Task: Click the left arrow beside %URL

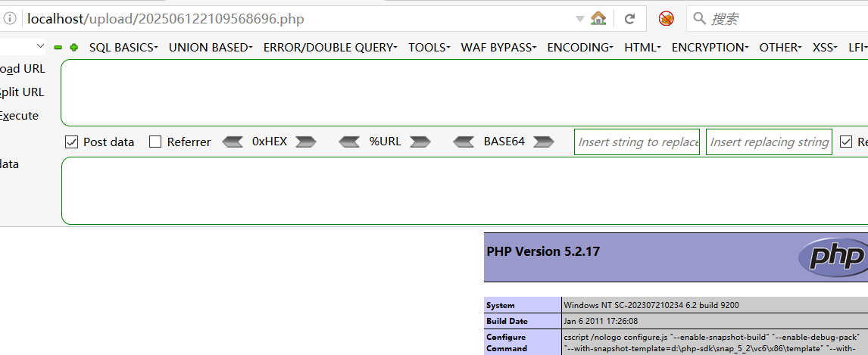Action: click(x=349, y=142)
